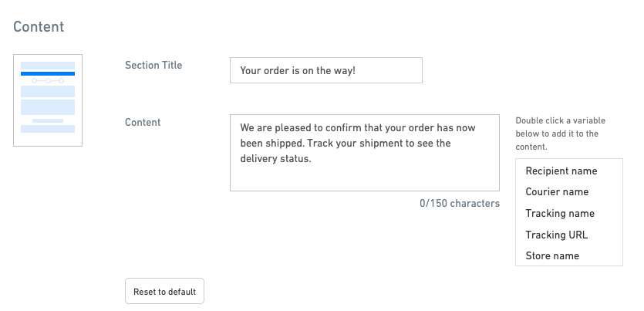Click the email layout preview thumbnail
Viewport: 644px width, 311px height.
(x=48, y=100)
